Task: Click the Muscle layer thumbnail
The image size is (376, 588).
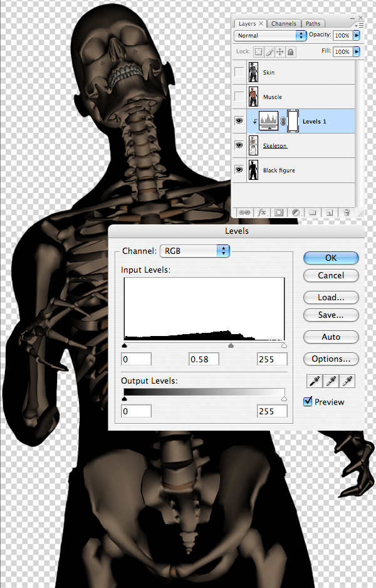Action: click(x=253, y=97)
